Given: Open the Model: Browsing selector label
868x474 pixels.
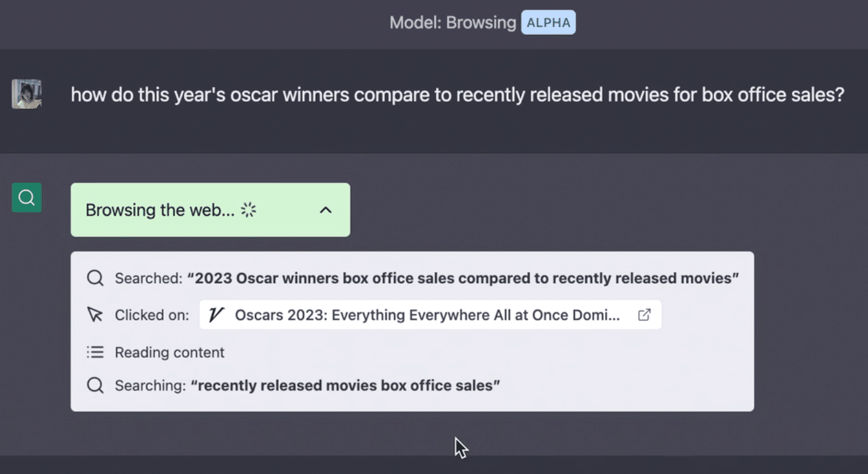Looking at the screenshot, I should click(452, 23).
